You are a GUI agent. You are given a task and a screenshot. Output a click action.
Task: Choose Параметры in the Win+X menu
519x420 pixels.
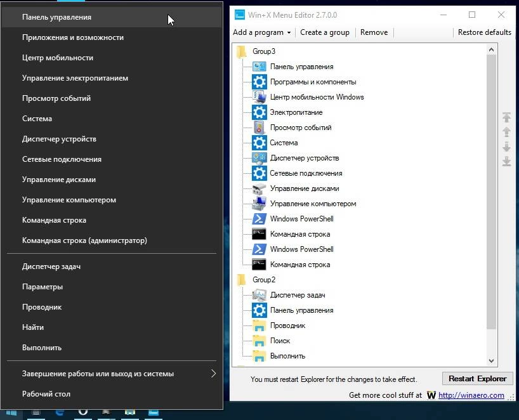click(x=112, y=287)
